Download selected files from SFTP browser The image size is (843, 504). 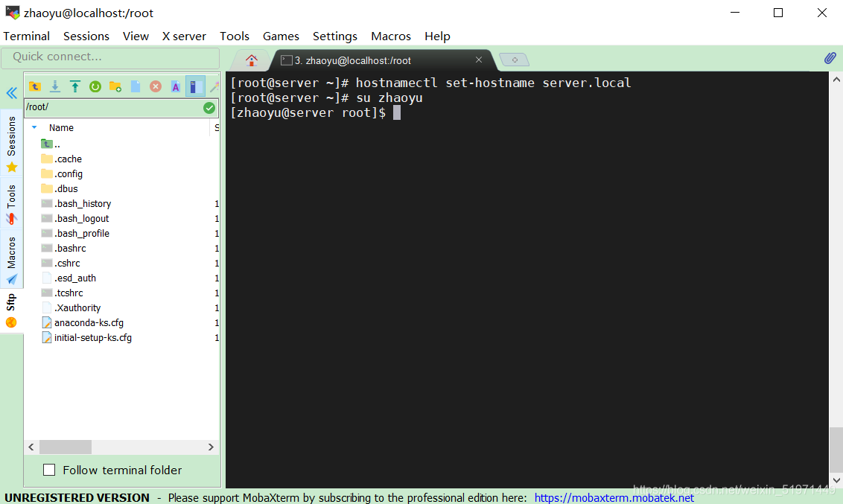pos(55,86)
